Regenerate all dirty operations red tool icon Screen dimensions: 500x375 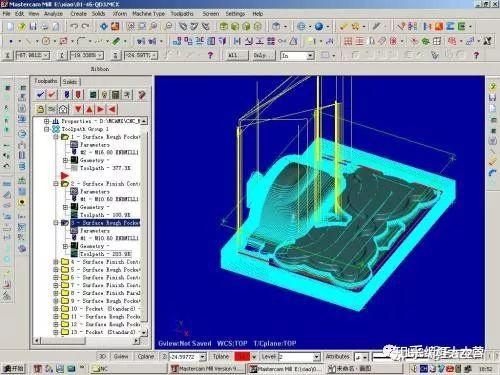coord(78,95)
